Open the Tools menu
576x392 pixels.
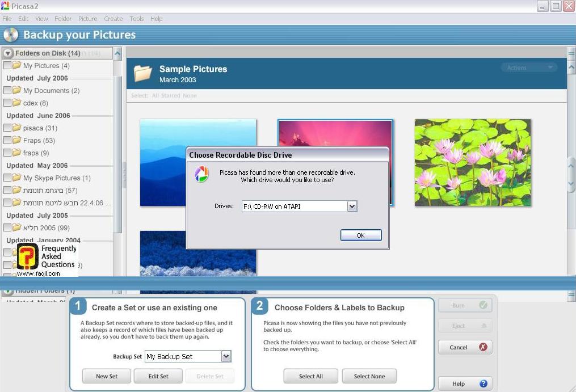coord(136,19)
